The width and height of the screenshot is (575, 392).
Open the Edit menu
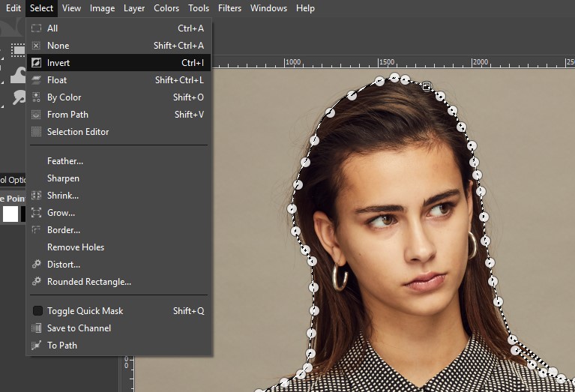point(13,8)
